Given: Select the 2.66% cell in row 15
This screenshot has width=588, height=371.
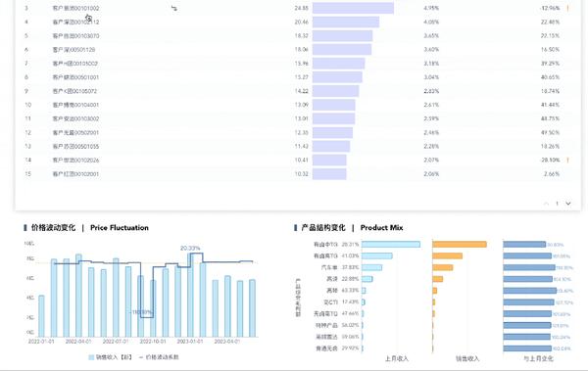Looking at the screenshot, I should [x=552, y=174].
